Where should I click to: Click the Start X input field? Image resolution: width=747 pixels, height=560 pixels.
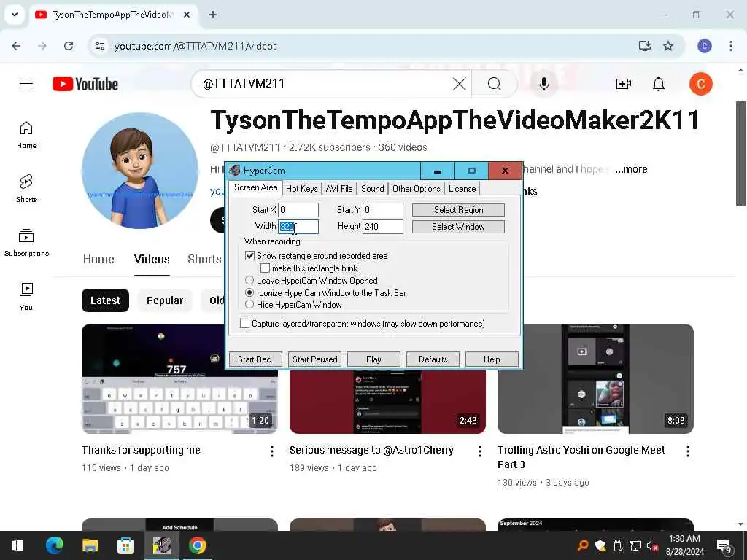point(298,210)
